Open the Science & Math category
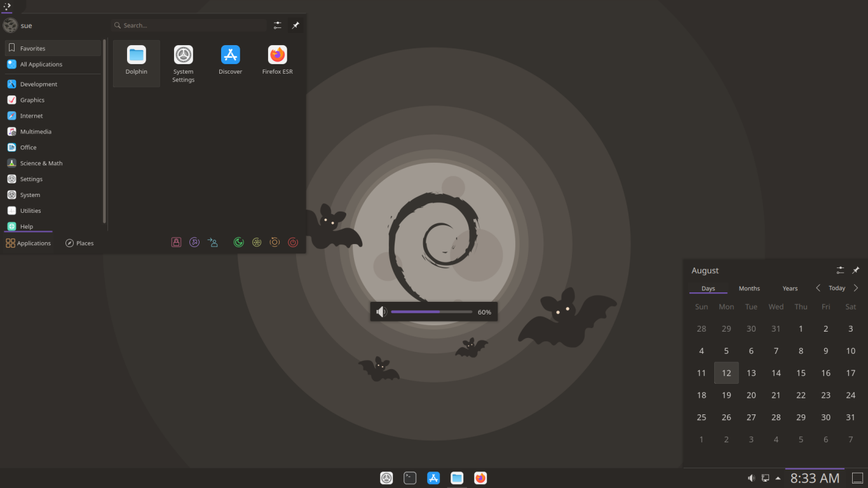This screenshot has width=868, height=488. pyautogui.click(x=53, y=163)
